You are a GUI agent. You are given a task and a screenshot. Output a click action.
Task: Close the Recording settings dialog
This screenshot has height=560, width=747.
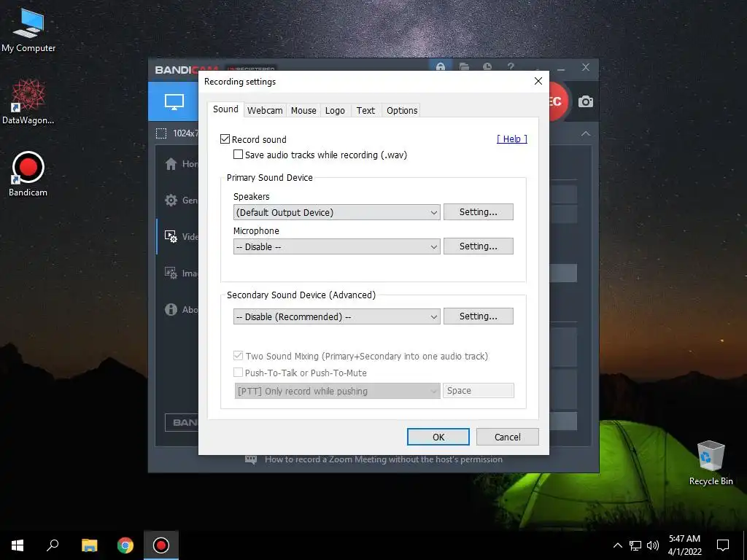click(x=538, y=81)
